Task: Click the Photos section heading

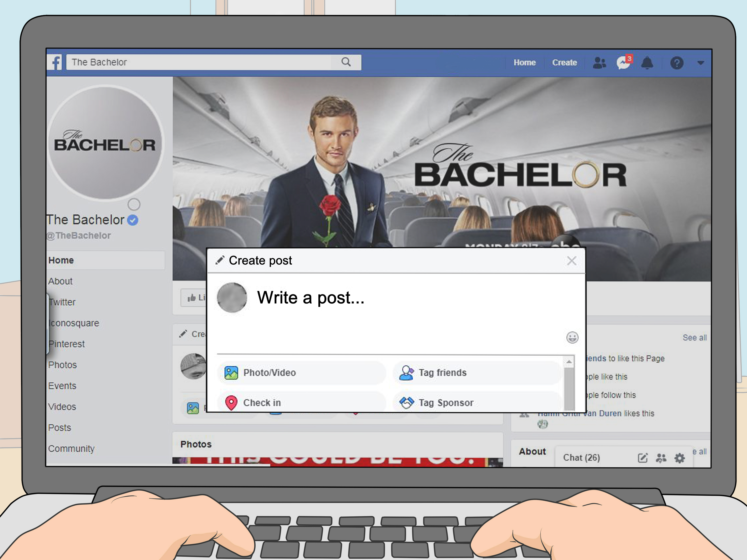Action: pos(196,444)
